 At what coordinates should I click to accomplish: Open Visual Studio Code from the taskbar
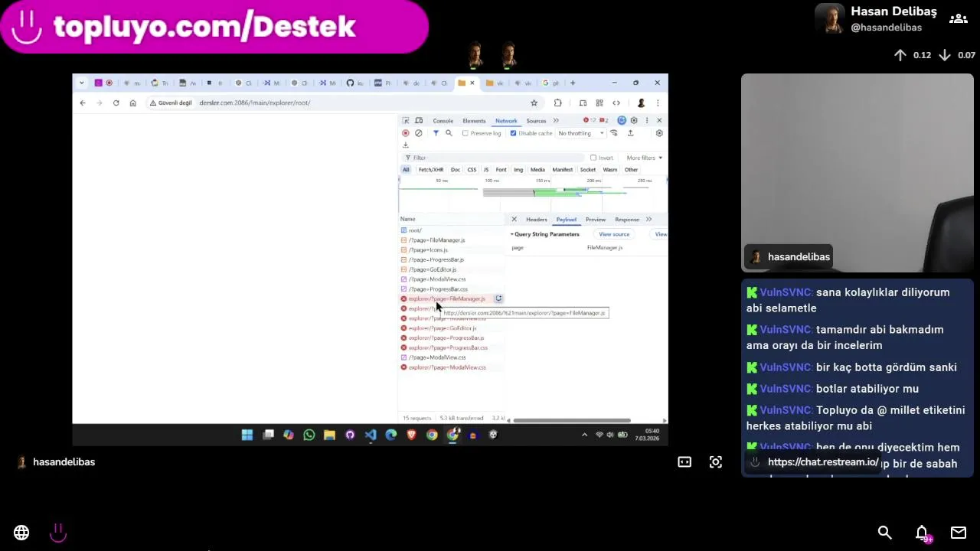371,435
